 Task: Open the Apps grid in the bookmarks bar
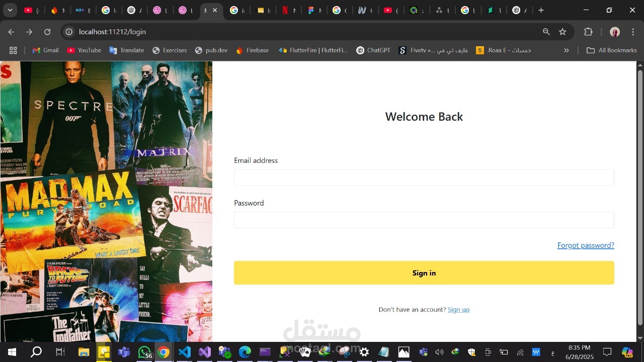(13, 50)
